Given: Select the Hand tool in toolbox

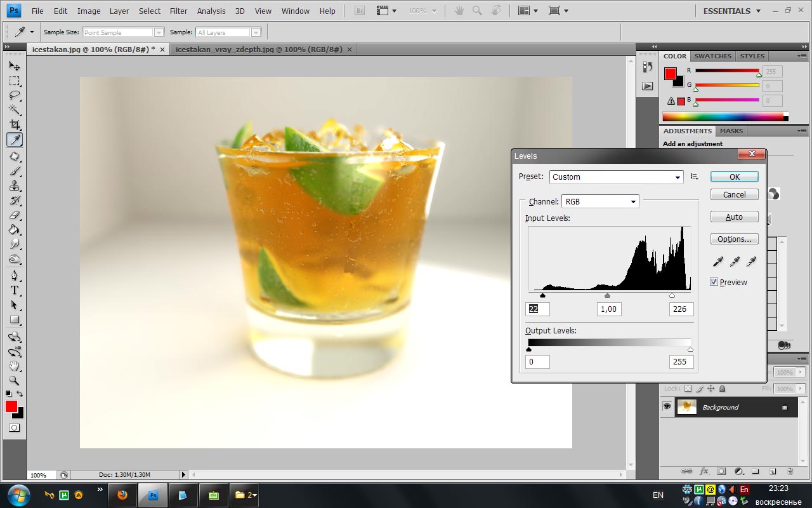Looking at the screenshot, I should [x=14, y=366].
